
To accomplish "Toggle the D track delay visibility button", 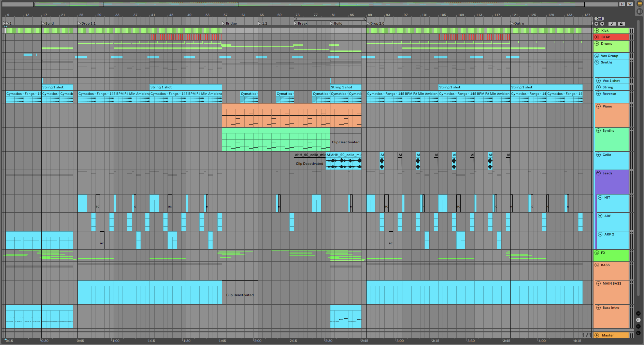I will (638, 333).
